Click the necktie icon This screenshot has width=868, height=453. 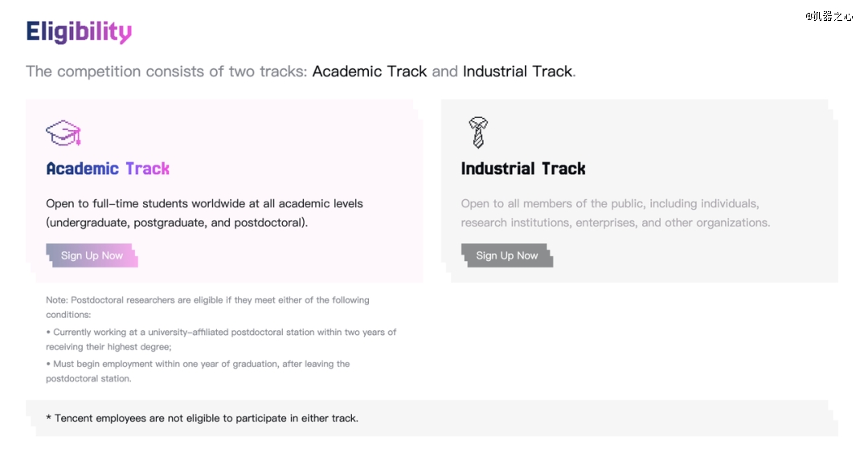pyautogui.click(x=478, y=133)
